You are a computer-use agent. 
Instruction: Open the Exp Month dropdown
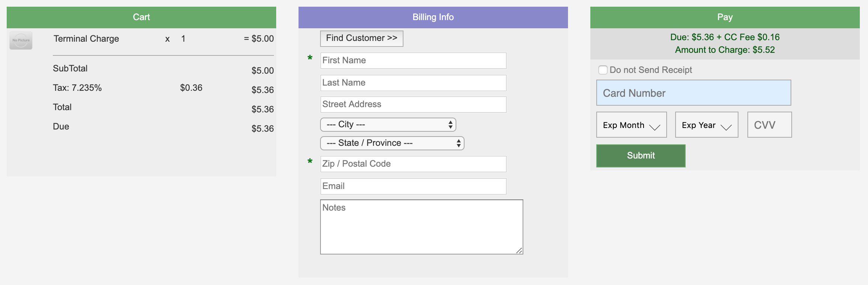pyautogui.click(x=631, y=125)
